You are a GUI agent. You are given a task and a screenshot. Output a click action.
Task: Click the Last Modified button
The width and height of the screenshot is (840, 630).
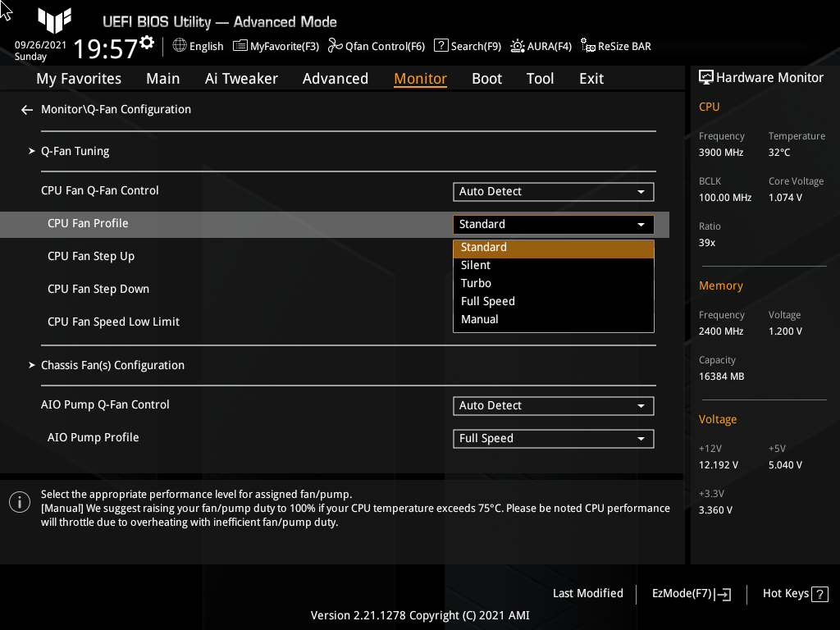pos(588,594)
